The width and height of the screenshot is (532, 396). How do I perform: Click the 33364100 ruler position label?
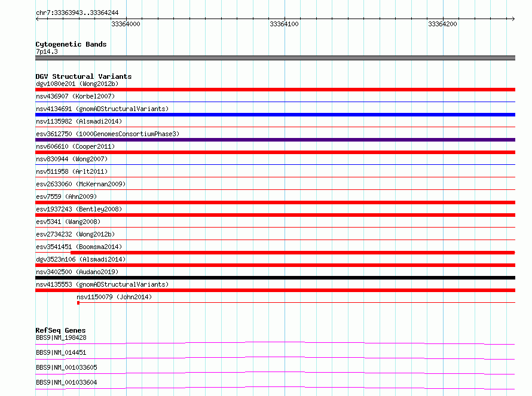tap(284, 24)
